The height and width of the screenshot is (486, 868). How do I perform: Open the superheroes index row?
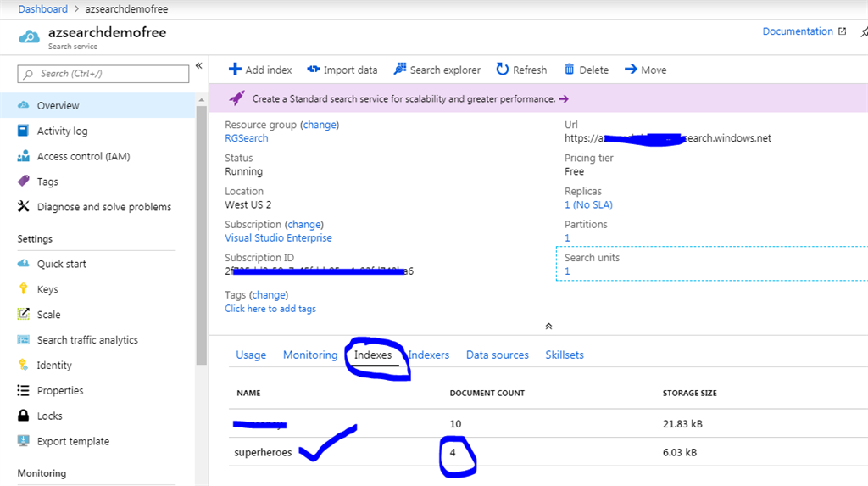[263, 453]
